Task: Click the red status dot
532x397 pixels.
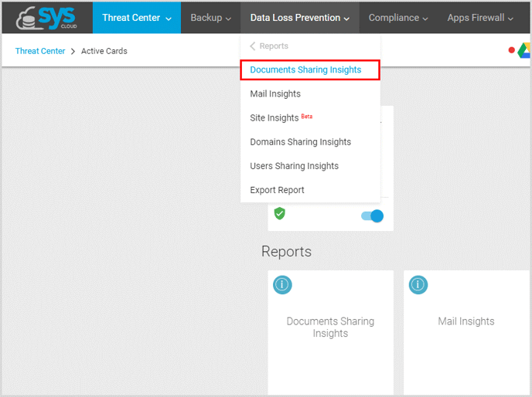Action: pos(512,50)
